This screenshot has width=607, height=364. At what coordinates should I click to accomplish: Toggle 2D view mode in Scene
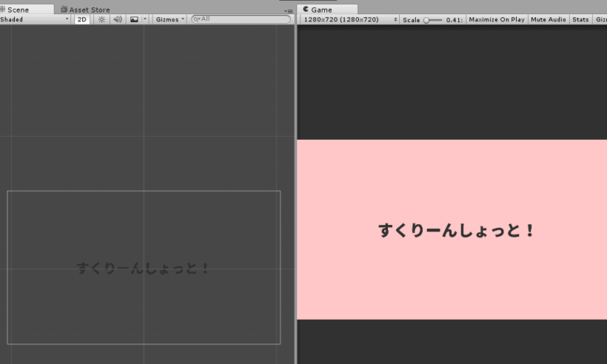81,19
